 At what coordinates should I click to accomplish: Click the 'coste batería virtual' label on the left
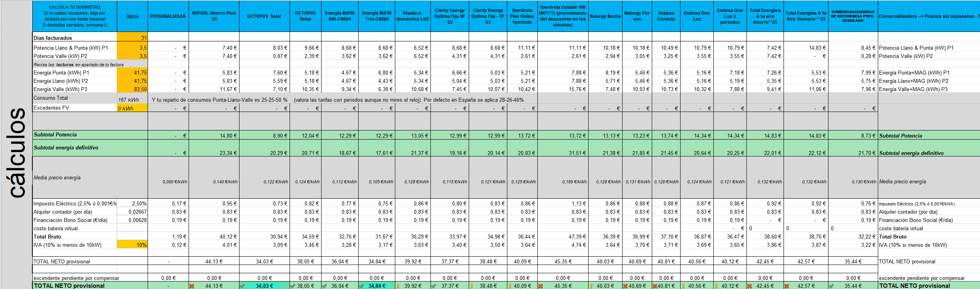[55, 228]
